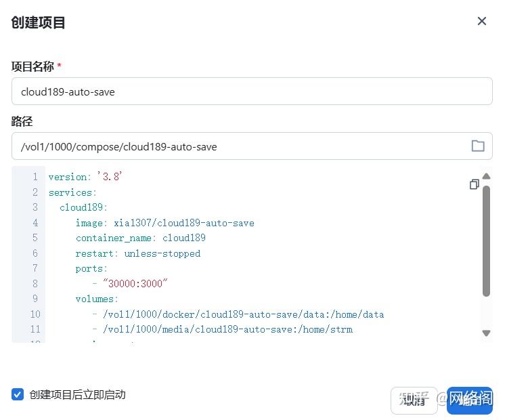The width and height of the screenshot is (507, 420).
Task: Click the volumes: line in editor
Action: click(x=97, y=299)
